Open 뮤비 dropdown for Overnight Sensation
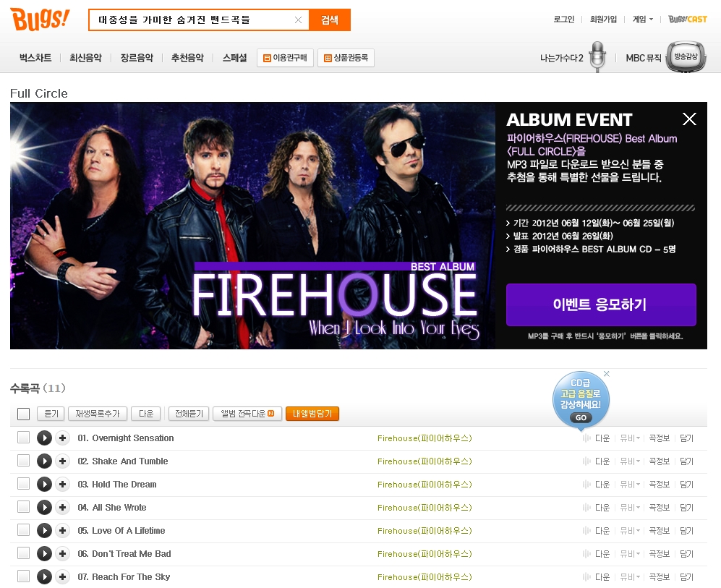Image resolution: width=721 pixels, height=588 pixels. tap(629, 438)
